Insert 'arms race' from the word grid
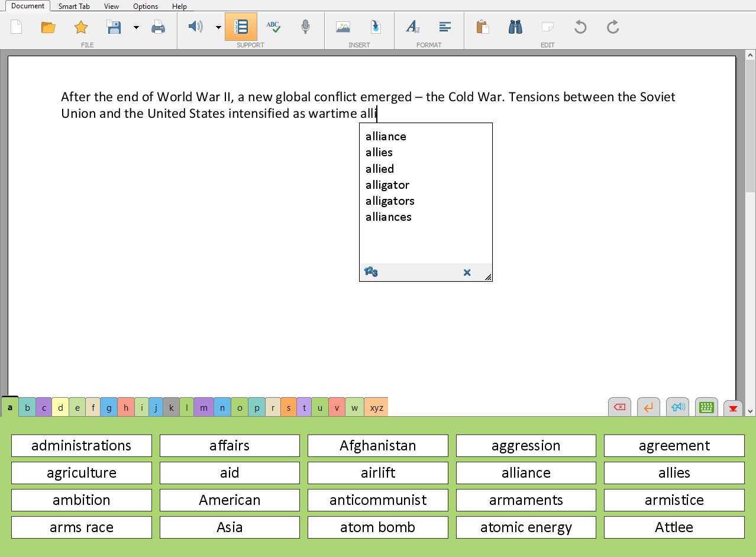The image size is (756, 557). click(82, 527)
